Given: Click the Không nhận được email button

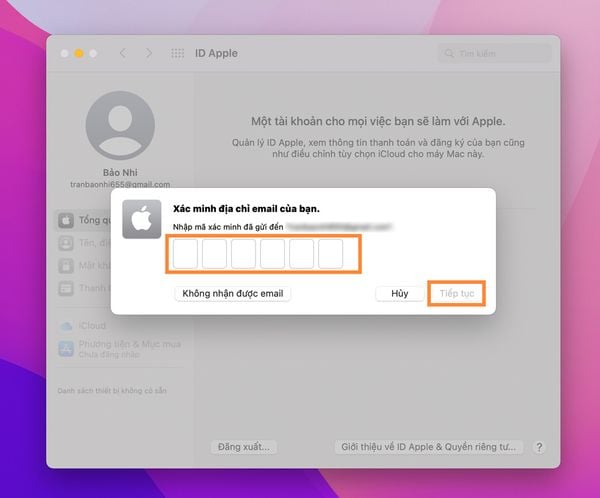Looking at the screenshot, I should pyautogui.click(x=233, y=294).
